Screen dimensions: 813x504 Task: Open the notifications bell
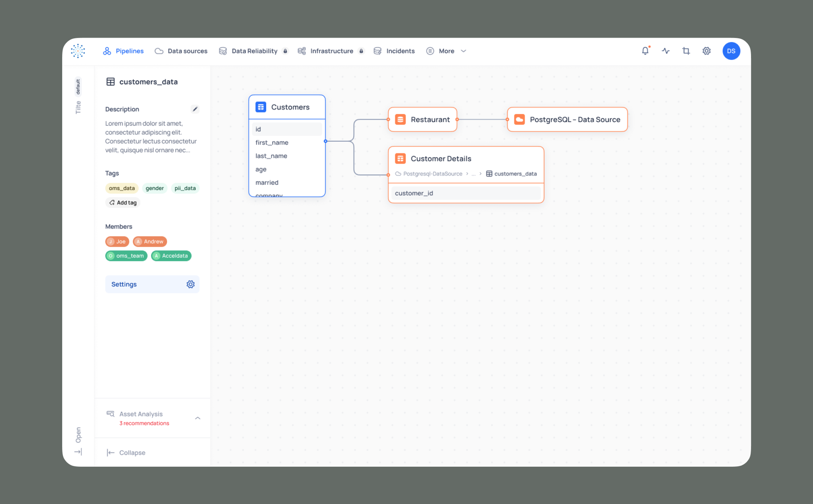tap(645, 51)
